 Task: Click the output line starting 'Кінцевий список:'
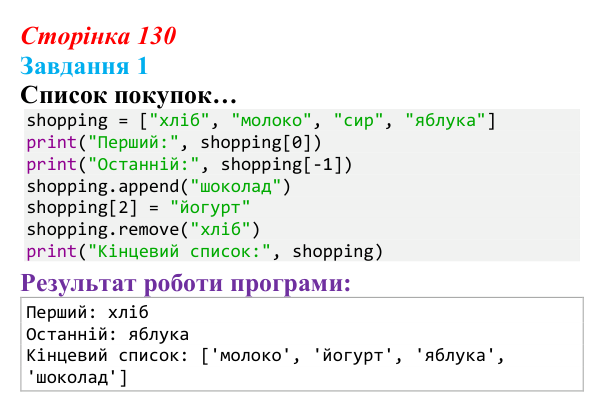click(x=266, y=356)
